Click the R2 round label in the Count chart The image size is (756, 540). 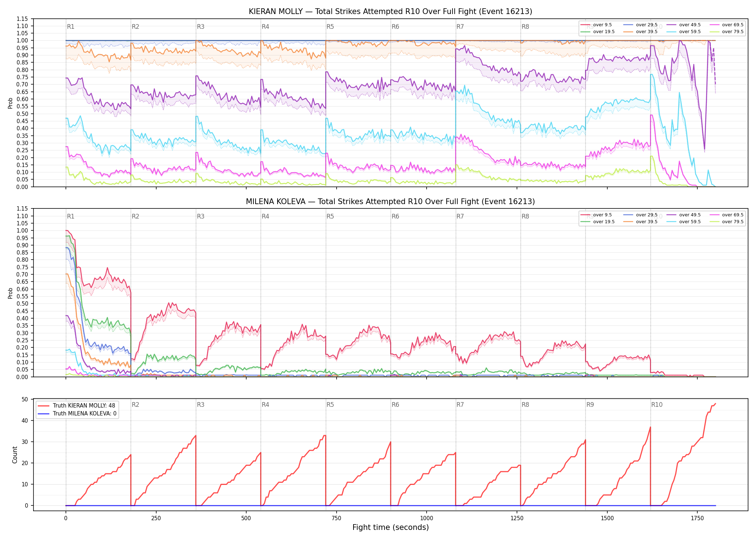click(x=135, y=405)
